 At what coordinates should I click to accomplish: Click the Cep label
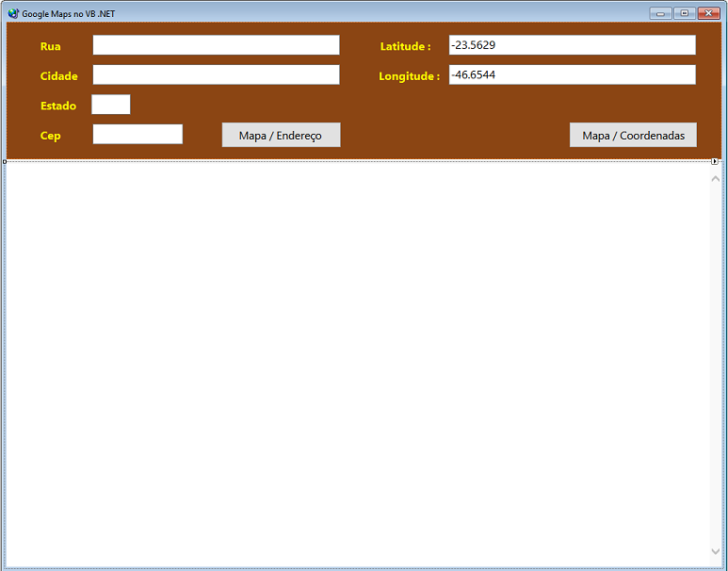[x=51, y=136]
